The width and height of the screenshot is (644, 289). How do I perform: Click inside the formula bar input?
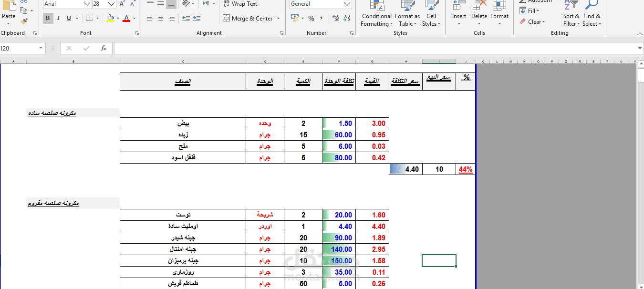375,48
